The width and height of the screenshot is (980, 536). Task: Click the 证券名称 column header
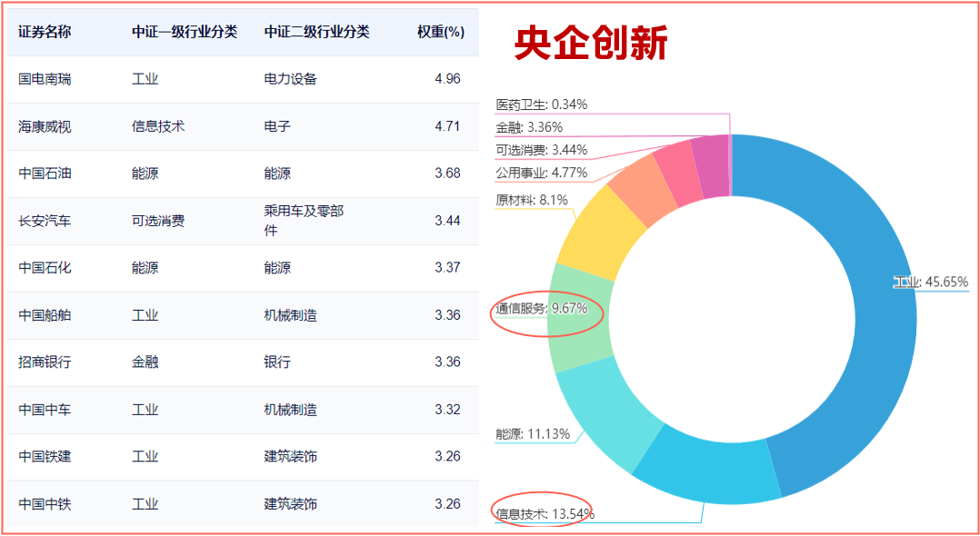click(45, 32)
